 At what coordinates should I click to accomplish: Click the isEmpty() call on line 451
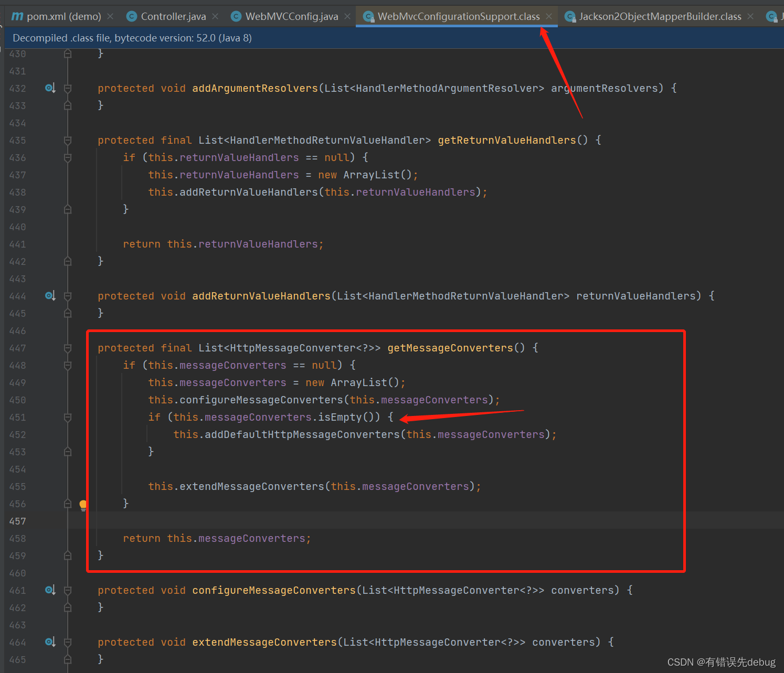349,417
